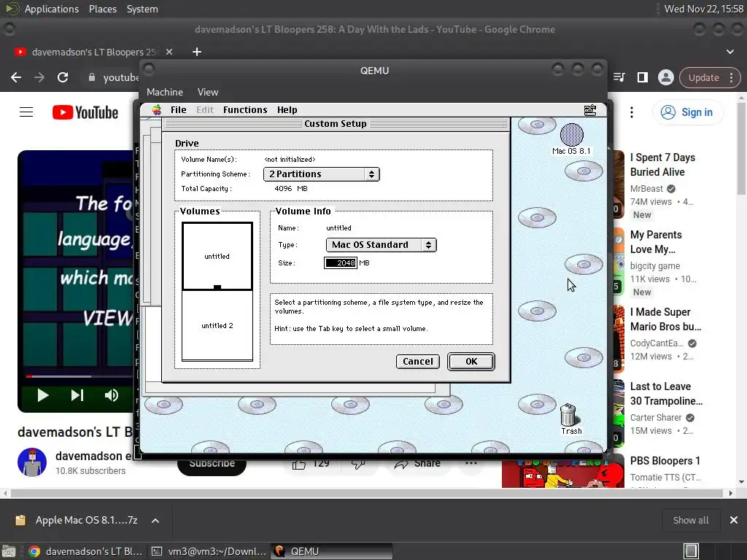Select the Mac OS 8.1 disk icon

point(571,139)
